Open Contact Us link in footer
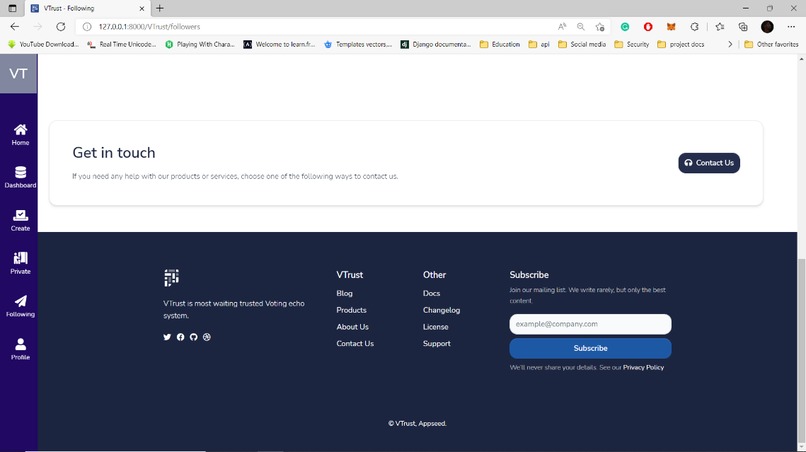 click(x=355, y=343)
